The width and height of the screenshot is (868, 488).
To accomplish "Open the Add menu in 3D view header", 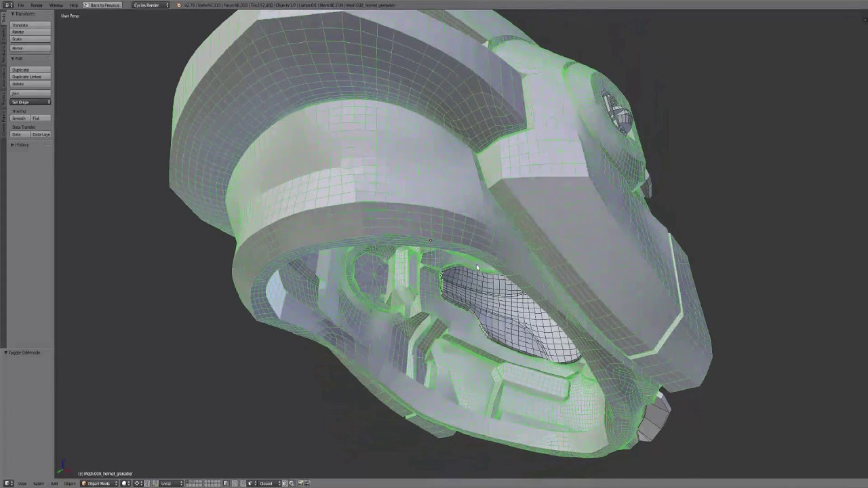I will pos(54,483).
